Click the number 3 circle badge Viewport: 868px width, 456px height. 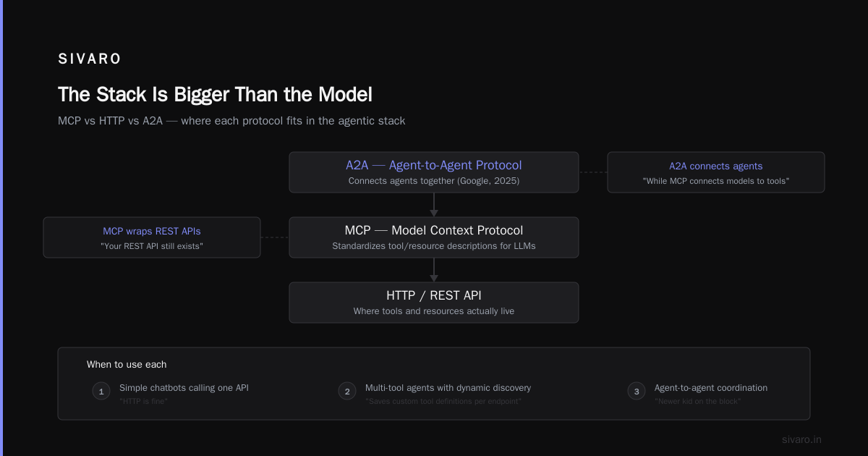637,392
